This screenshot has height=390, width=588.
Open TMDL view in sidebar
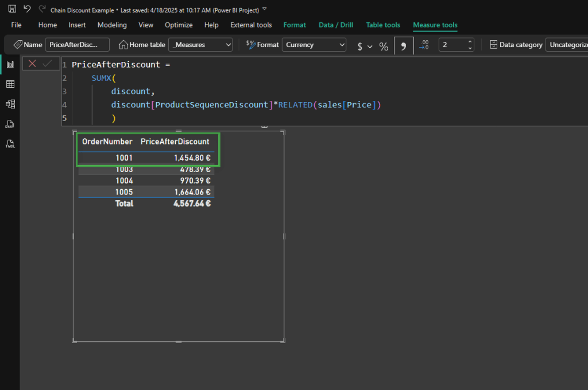10,143
